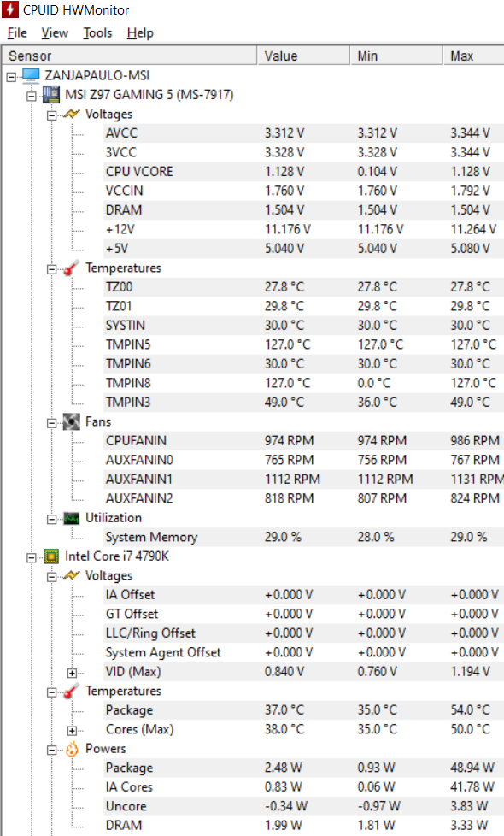504x836 pixels.
Task: Click the Intel Core i7 4790K chip icon
Action: coord(51,556)
